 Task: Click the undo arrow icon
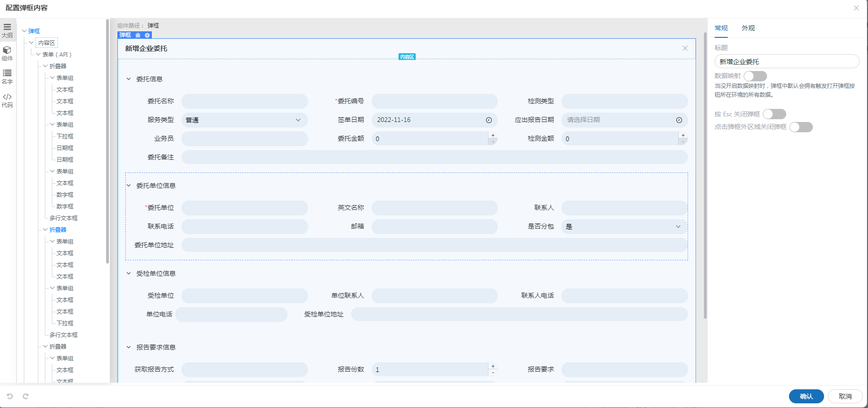click(x=10, y=396)
